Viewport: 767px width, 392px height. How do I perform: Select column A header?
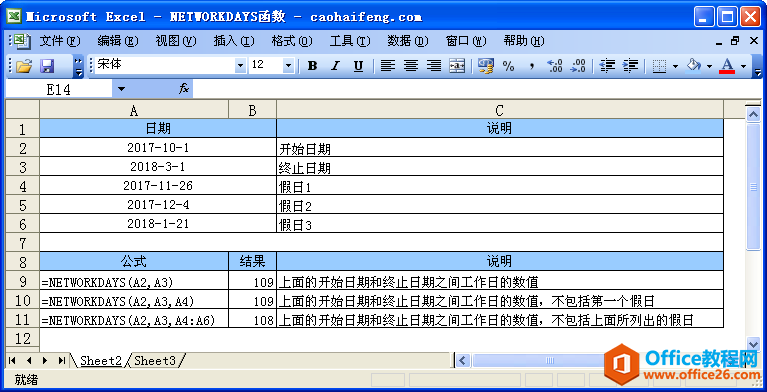click(134, 110)
